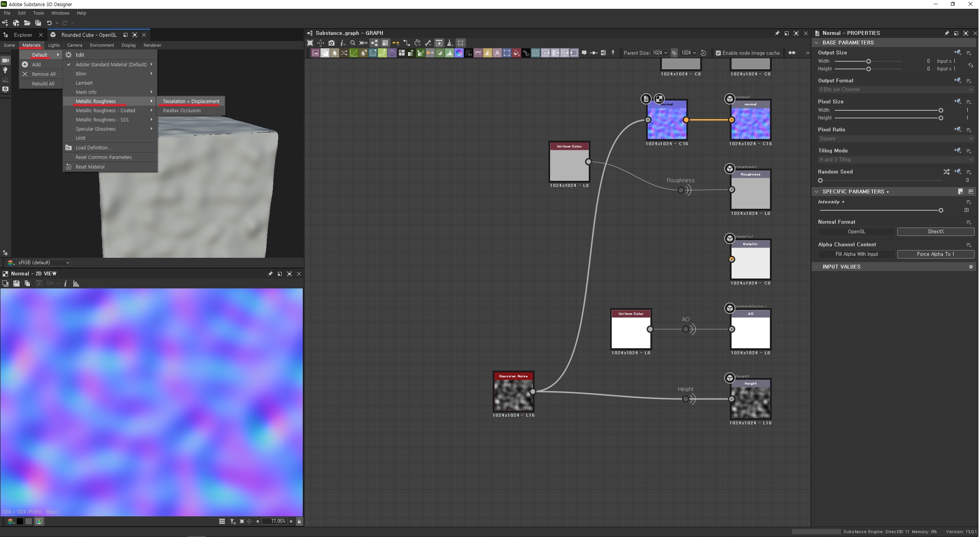
Task: Toggle the parent size link ratio button
Action: (x=674, y=53)
